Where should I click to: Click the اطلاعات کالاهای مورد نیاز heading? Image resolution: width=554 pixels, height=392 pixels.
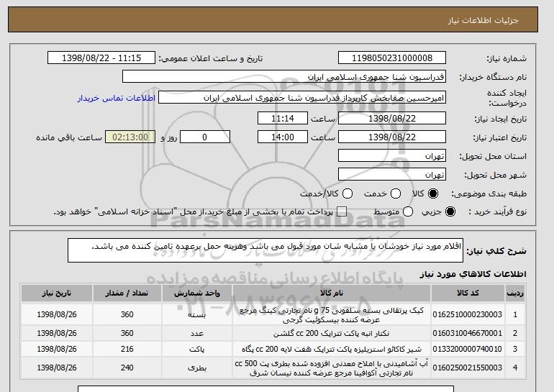pos(473,274)
